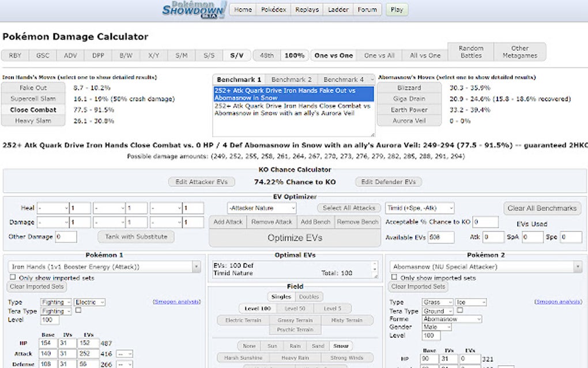The image size is (588, 368).
Task: Click the Optimize EVs button
Action: [295, 238]
